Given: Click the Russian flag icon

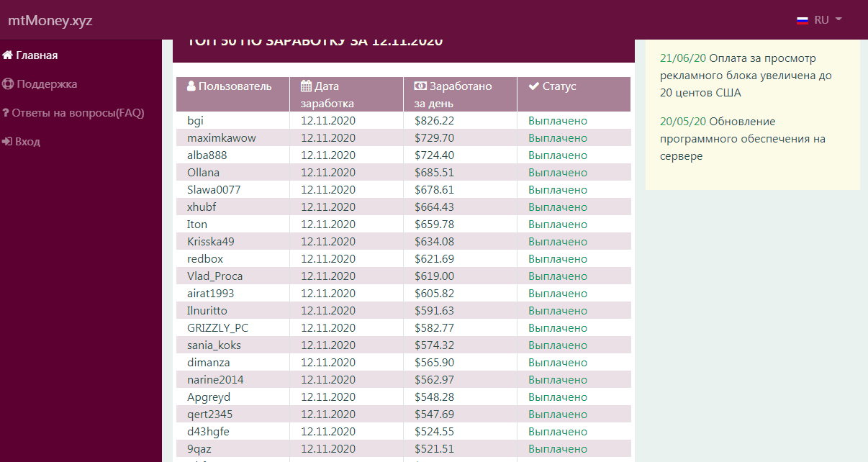Looking at the screenshot, I should click(x=803, y=20).
